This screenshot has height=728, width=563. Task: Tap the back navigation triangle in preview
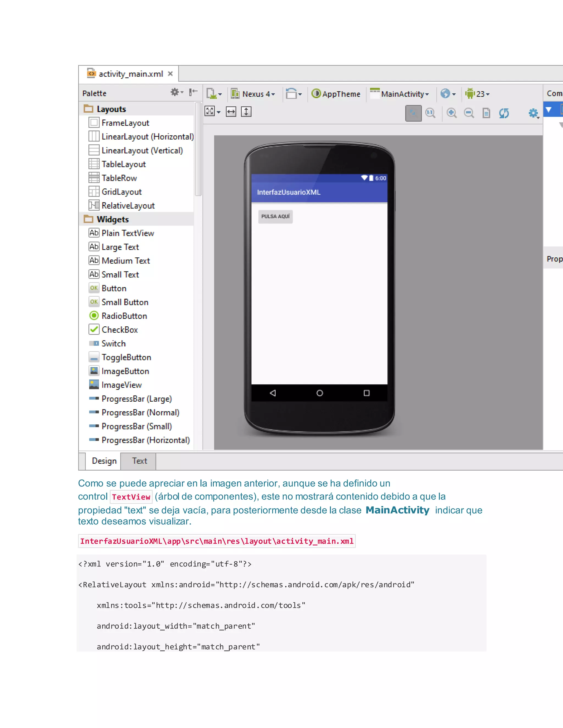click(x=273, y=393)
